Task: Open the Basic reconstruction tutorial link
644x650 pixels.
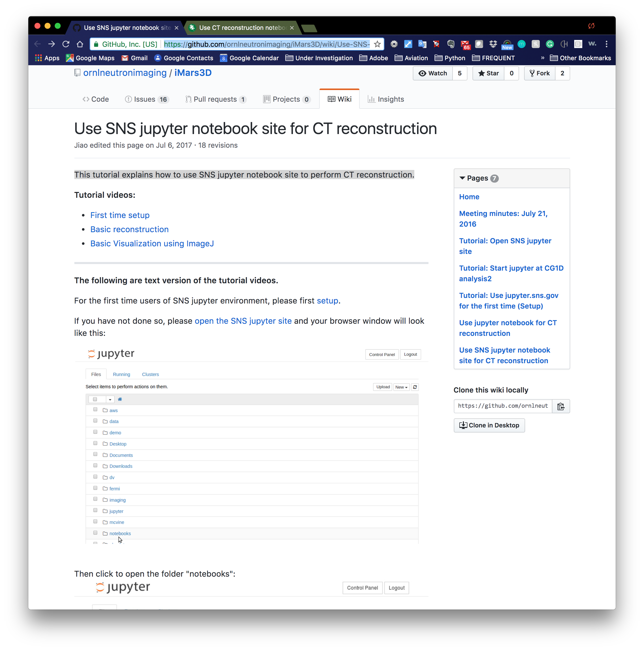Action: click(x=129, y=229)
